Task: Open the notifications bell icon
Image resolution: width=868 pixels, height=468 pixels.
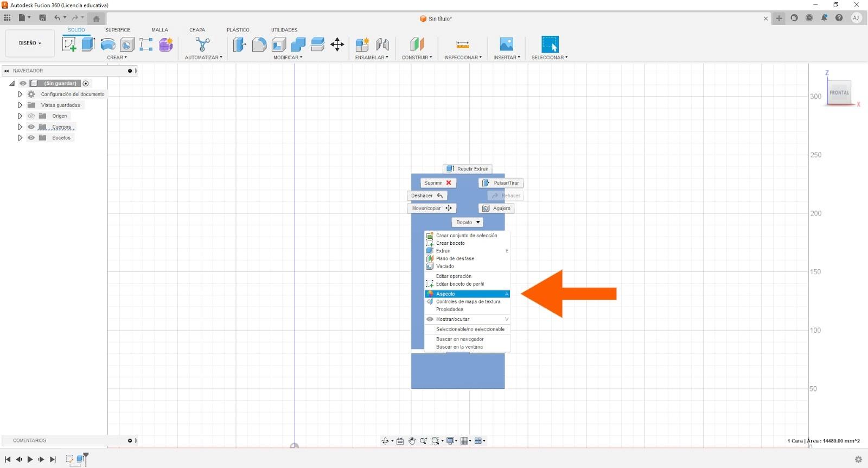Action: click(824, 18)
